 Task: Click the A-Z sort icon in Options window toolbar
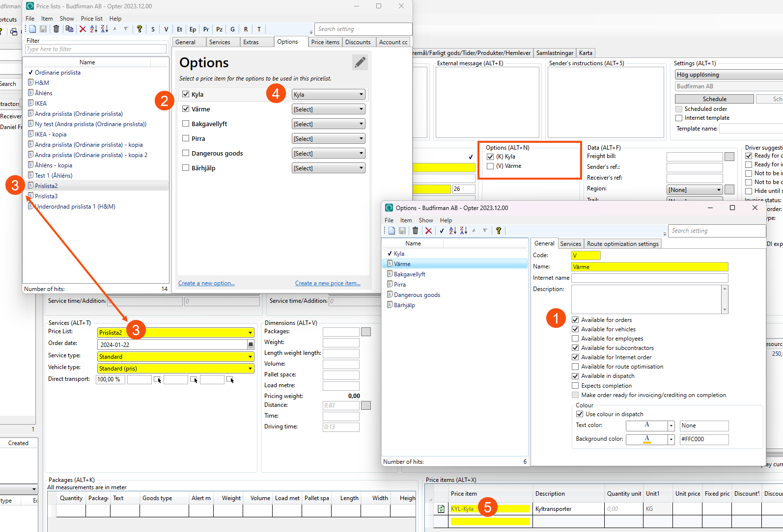(x=452, y=231)
